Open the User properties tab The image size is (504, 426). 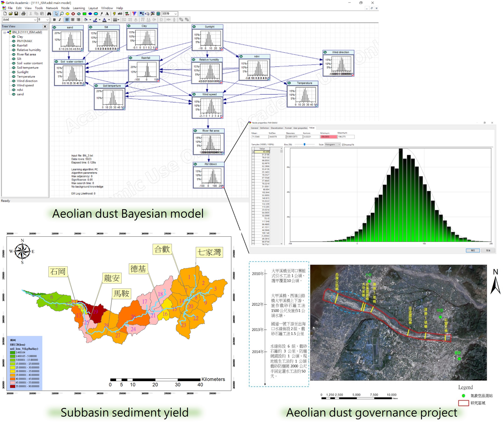click(x=300, y=128)
